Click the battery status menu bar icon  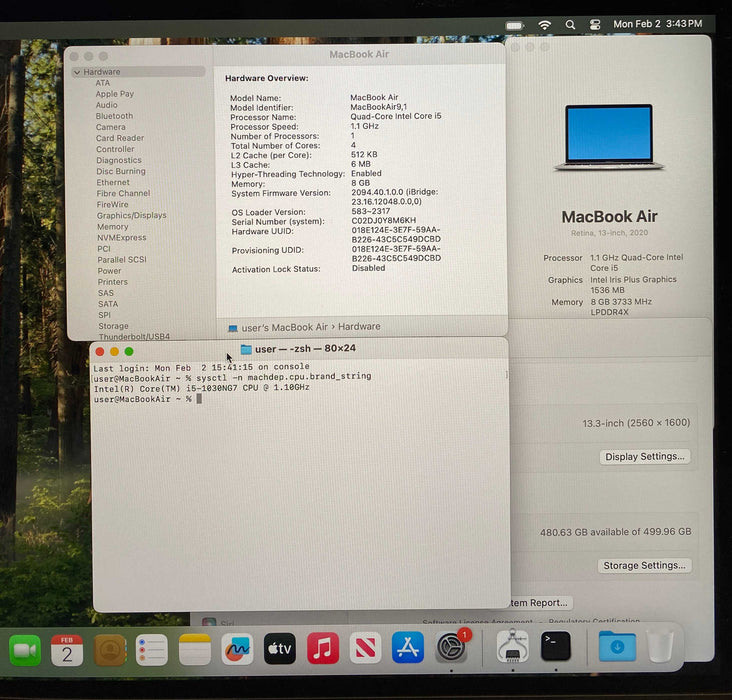[x=514, y=26]
